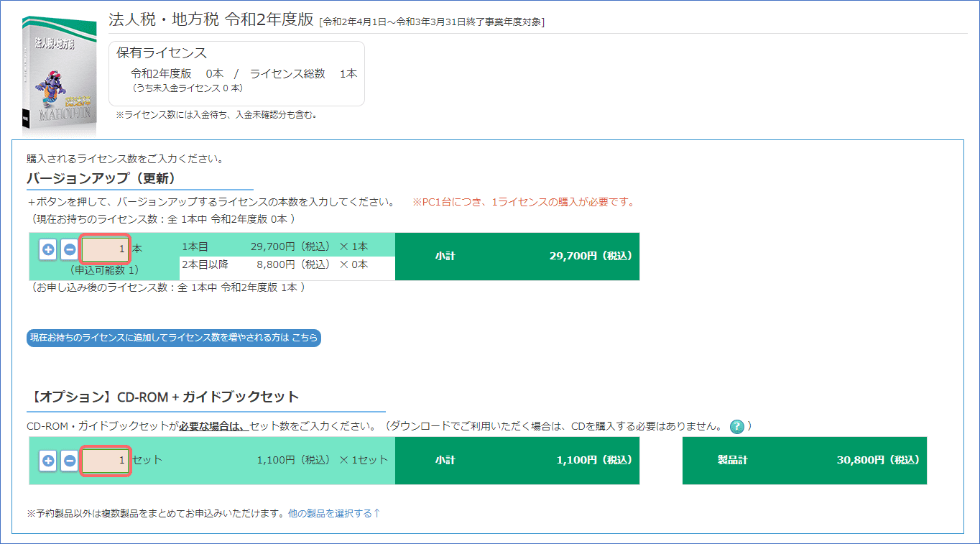Click the blue button for adding more licenses
980x544 pixels.
pyautogui.click(x=174, y=338)
